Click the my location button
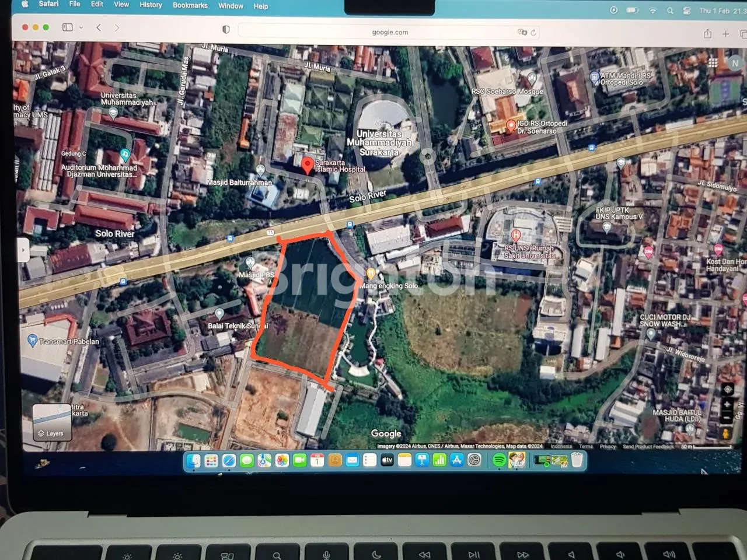This screenshot has height=560, width=747. point(727,389)
